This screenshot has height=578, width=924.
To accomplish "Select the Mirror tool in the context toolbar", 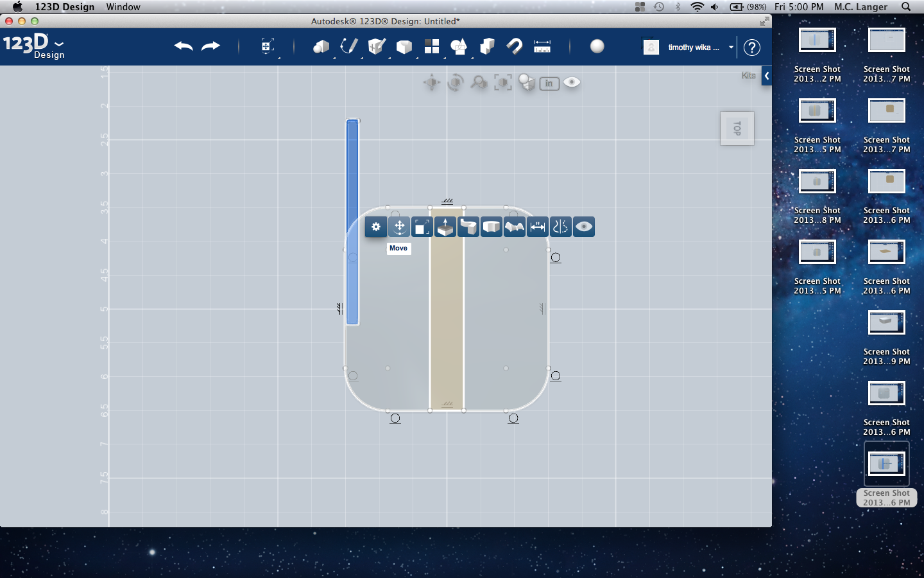I will tap(561, 227).
